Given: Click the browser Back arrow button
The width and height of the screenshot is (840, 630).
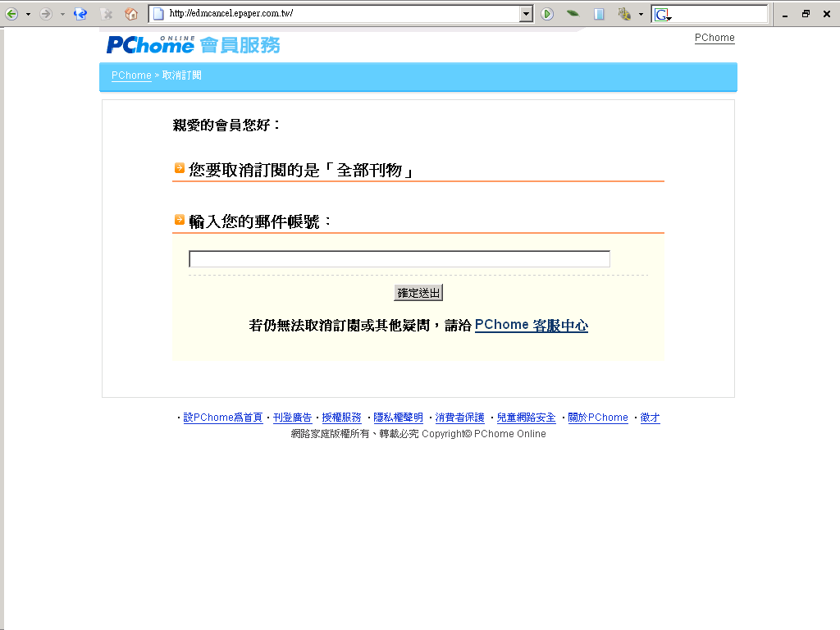Looking at the screenshot, I should (x=11, y=14).
